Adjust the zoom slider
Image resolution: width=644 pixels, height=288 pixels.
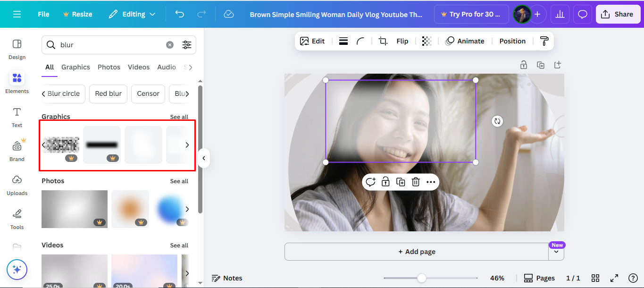coord(420,278)
